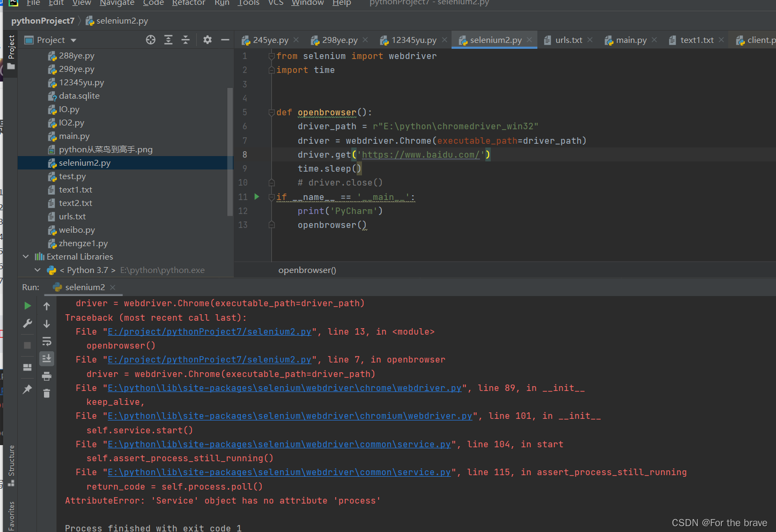This screenshot has width=776, height=532.
Task: Close the 12345yu.py editor tab
Action: pyautogui.click(x=445, y=40)
